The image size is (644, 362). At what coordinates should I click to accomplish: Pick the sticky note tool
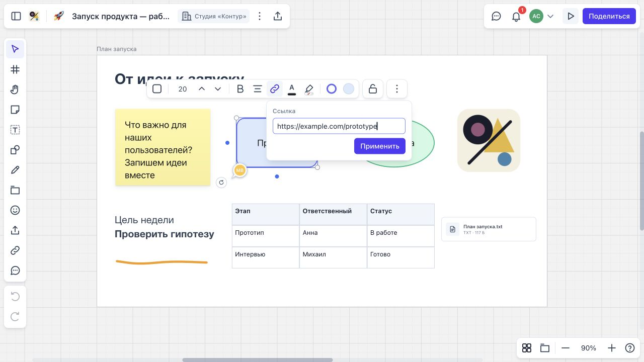[x=15, y=110]
